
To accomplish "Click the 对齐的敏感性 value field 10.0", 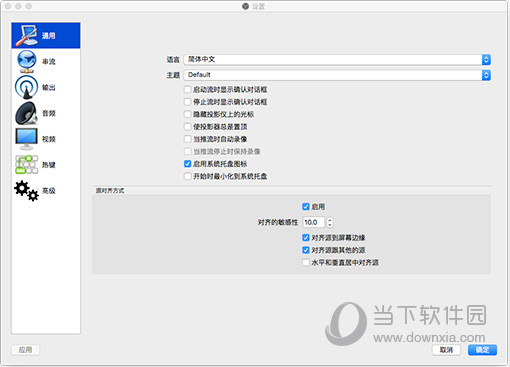I will click(x=314, y=222).
